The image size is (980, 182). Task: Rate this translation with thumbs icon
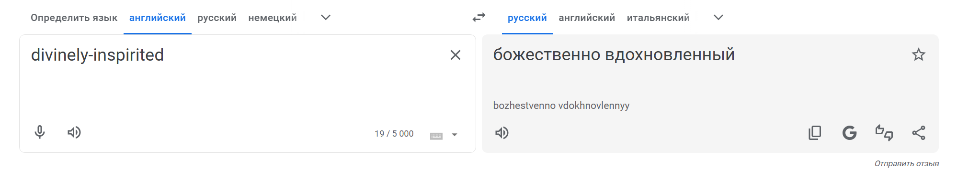884,133
